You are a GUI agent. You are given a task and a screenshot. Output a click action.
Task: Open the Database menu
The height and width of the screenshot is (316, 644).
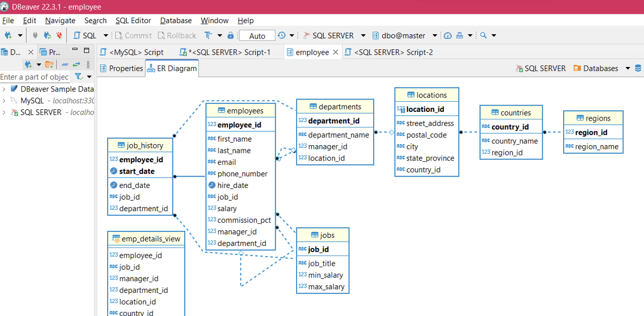pos(176,20)
